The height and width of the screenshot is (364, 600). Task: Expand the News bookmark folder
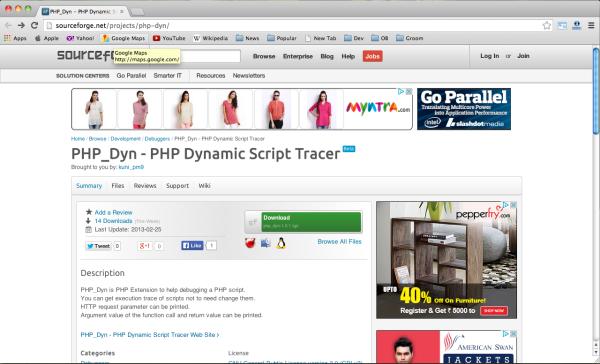pyautogui.click(x=248, y=38)
